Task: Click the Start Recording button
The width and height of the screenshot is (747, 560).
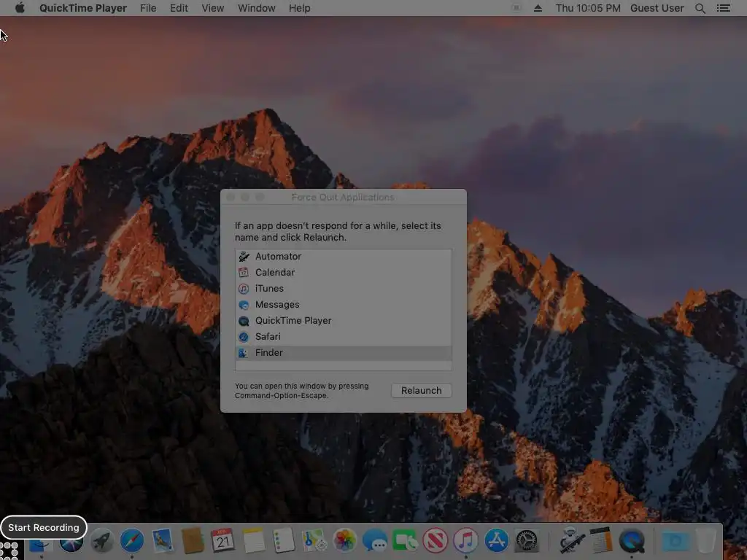Action: tap(43, 528)
